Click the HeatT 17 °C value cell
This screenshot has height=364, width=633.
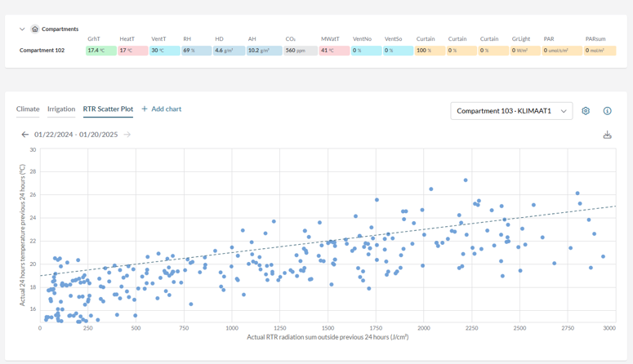pos(132,51)
